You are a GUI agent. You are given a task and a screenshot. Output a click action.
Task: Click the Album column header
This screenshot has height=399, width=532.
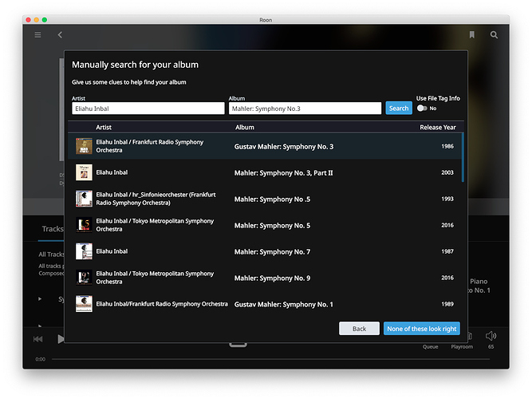tap(245, 128)
